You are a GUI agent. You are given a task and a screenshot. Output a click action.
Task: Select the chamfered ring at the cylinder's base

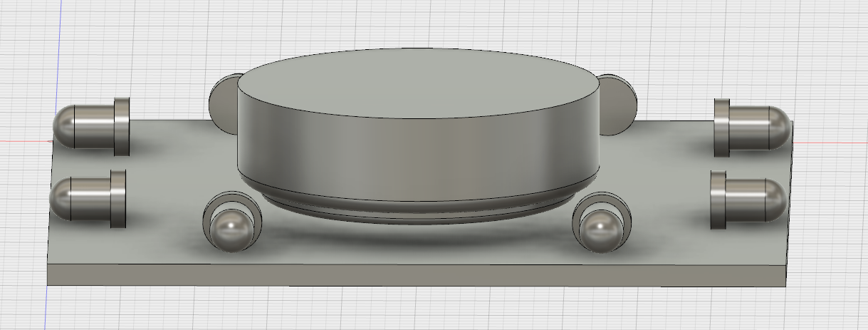pos(418,207)
